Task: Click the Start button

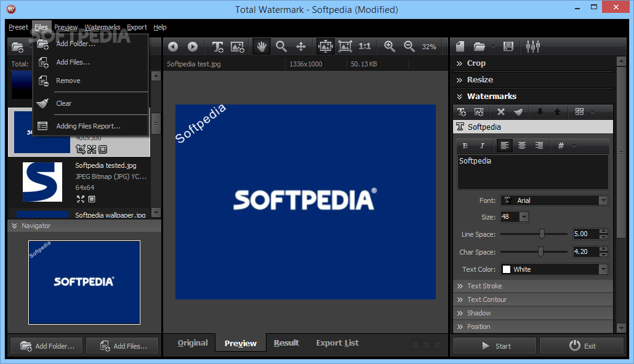Action: tap(494, 346)
